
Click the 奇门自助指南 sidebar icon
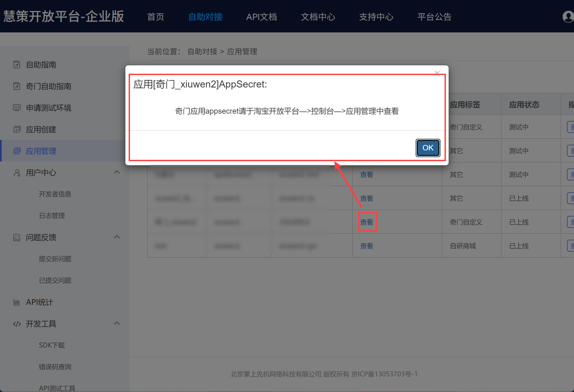tap(17, 86)
